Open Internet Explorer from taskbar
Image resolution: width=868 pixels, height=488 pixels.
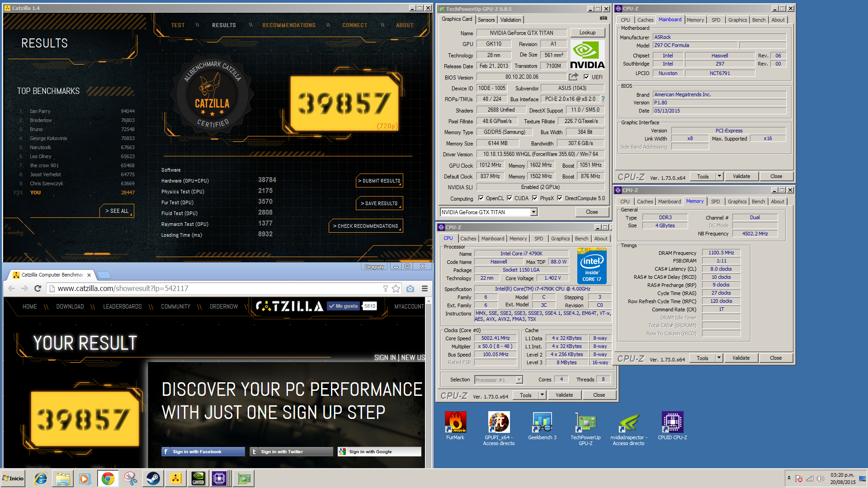click(x=41, y=479)
